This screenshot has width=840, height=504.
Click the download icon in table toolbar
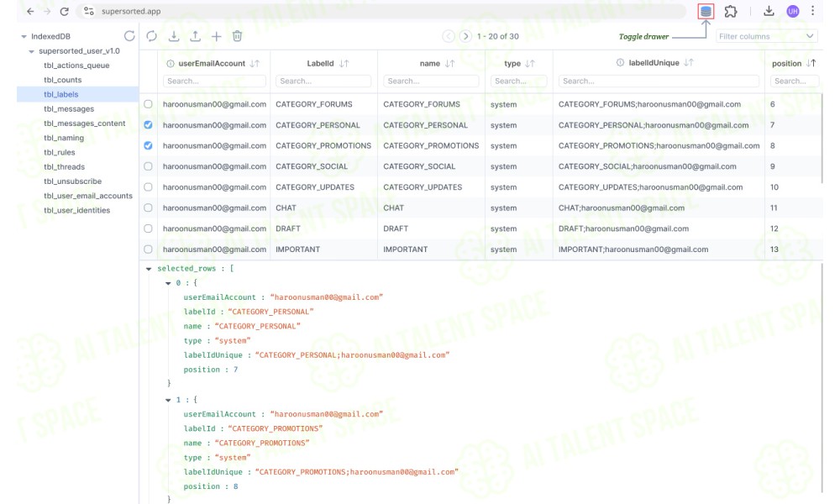pos(174,36)
